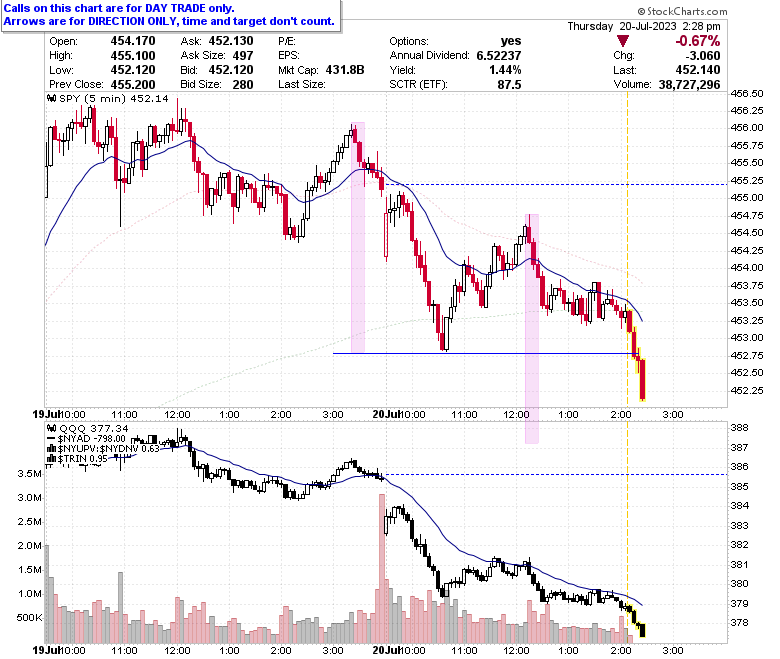Viewport: 780px width, 659px height.
Task: Click the last yellow-highlighted SPY candle
Action: [643, 379]
